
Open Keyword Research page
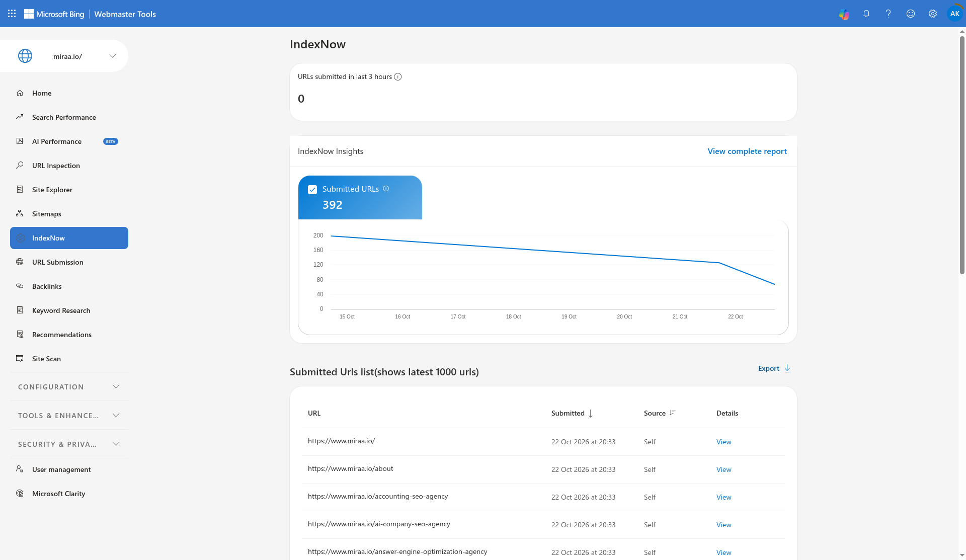click(69, 310)
